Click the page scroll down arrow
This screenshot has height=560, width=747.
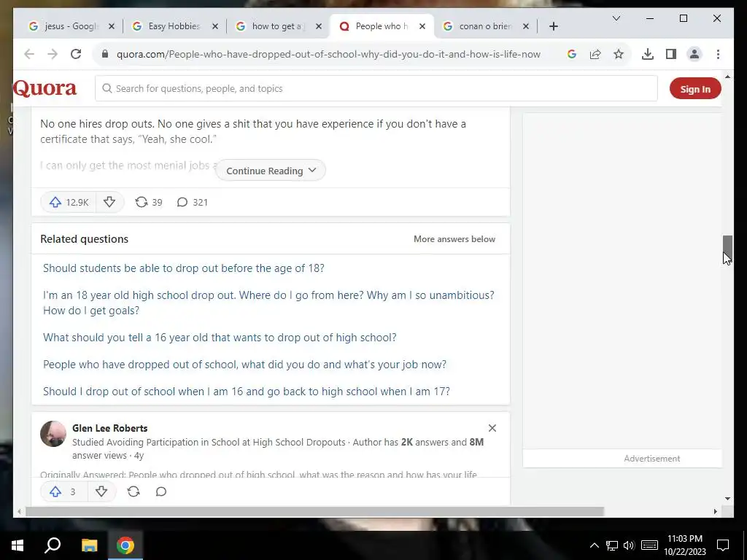click(x=727, y=499)
